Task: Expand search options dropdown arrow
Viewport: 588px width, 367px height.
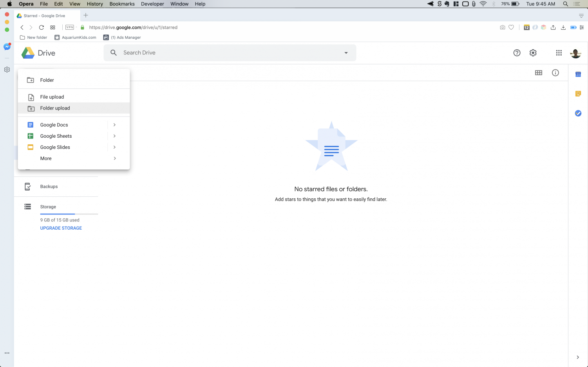Action: [x=346, y=53]
